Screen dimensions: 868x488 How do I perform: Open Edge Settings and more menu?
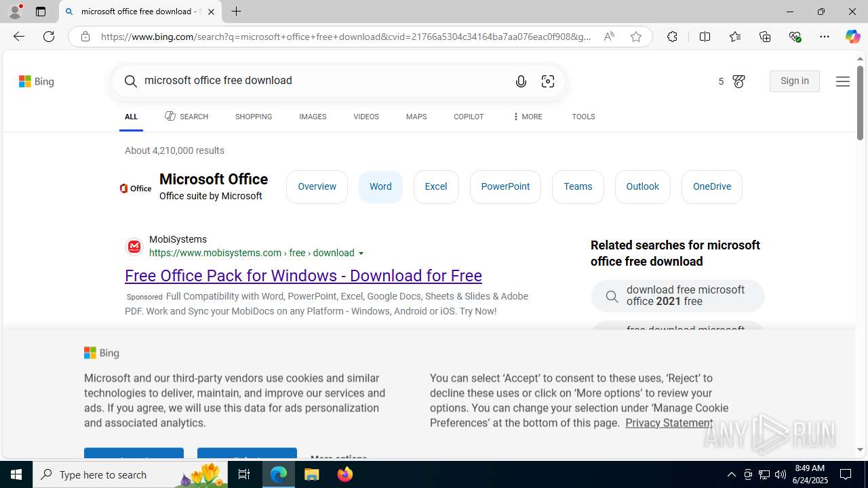pyautogui.click(x=824, y=37)
